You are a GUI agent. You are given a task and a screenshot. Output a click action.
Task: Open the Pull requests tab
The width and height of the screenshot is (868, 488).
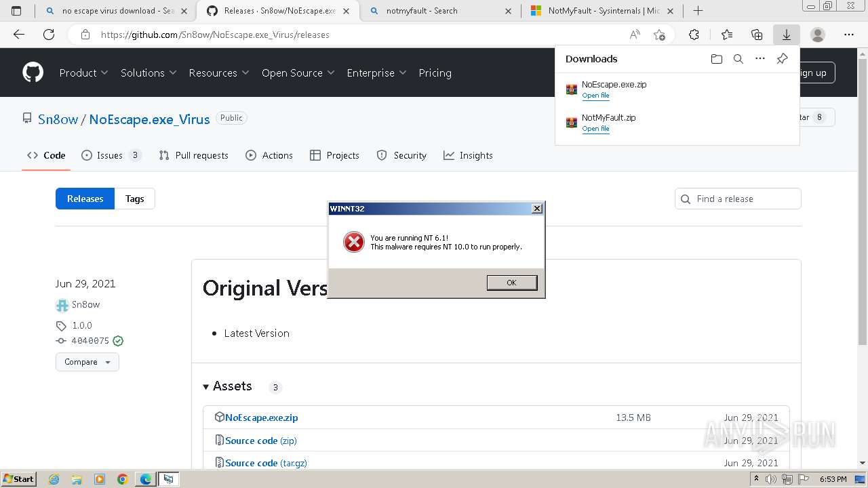[x=194, y=155]
